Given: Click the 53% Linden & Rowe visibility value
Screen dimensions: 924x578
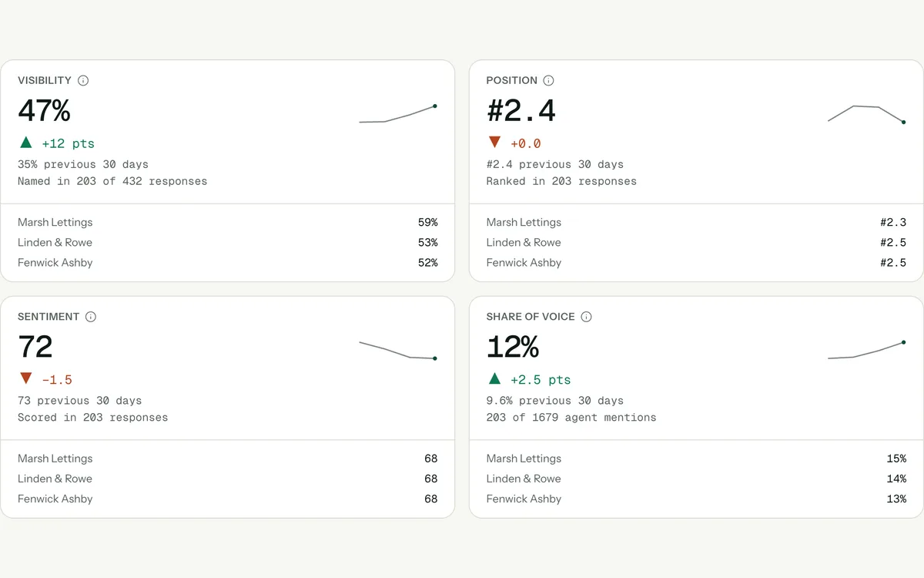Looking at the screenshot, I should (428, 242).
